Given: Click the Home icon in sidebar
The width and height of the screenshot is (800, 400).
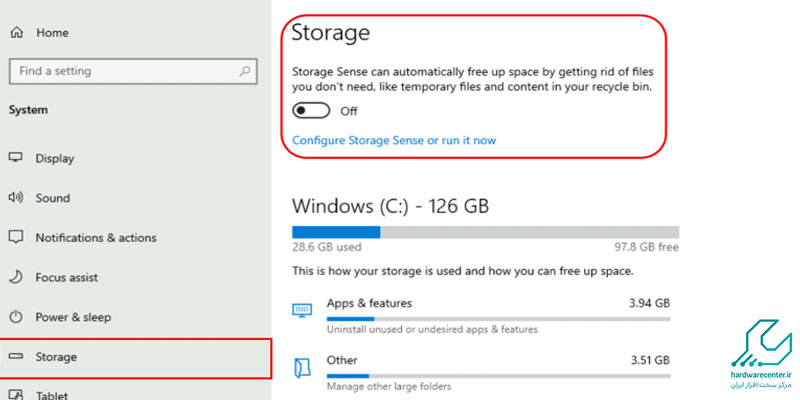Looking at the screenshot, I should point(16,33).
